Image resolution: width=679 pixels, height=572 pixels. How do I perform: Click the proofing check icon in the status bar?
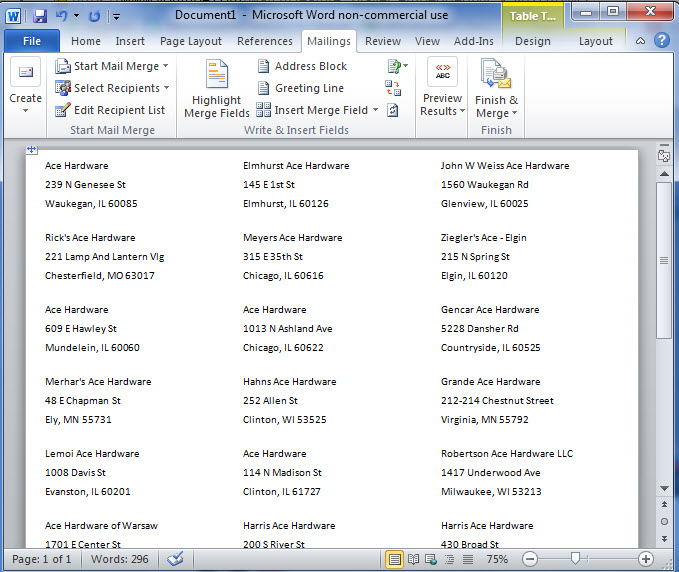click(x=175, y=559)
